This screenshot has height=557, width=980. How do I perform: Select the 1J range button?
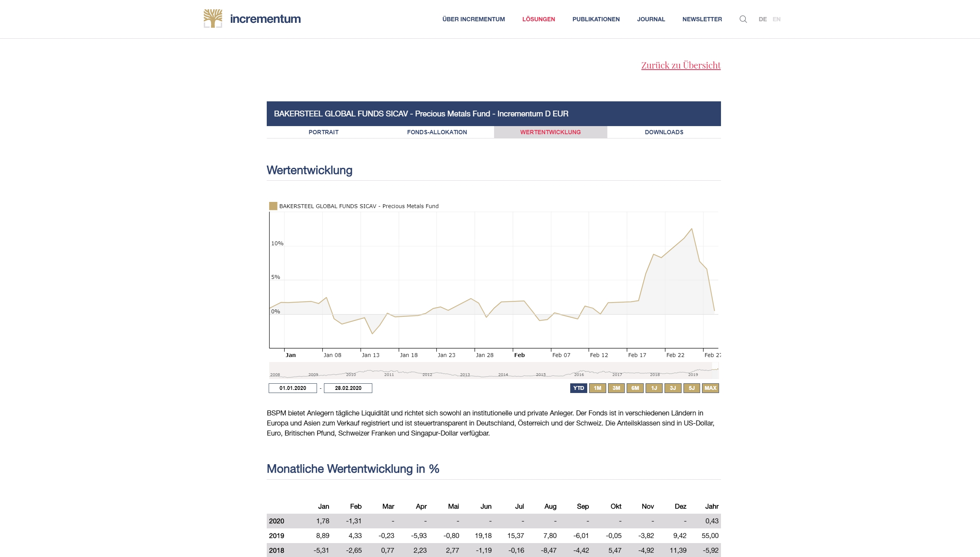654,388
